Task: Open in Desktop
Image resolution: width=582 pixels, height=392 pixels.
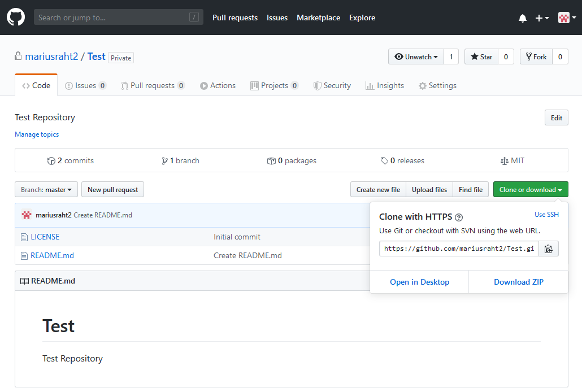Action: click(x=419, y=282)
